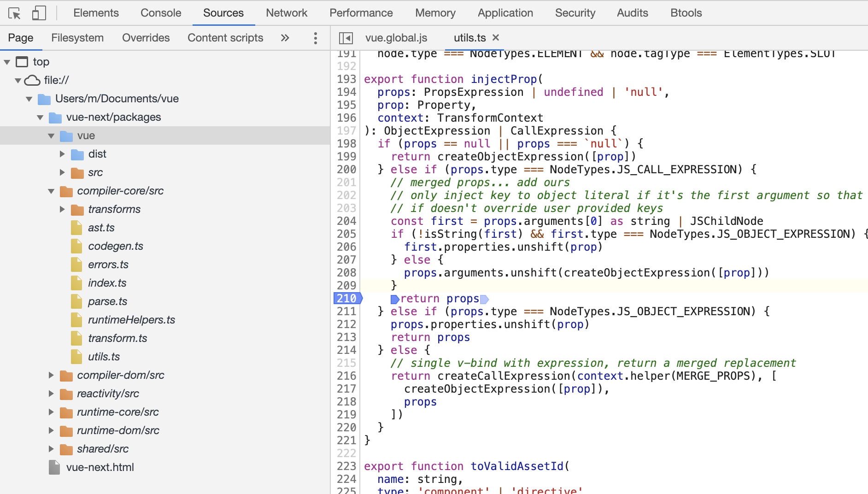868x494 pixels.
Task: Open parse.ts from the file tree
Action: 107,301
